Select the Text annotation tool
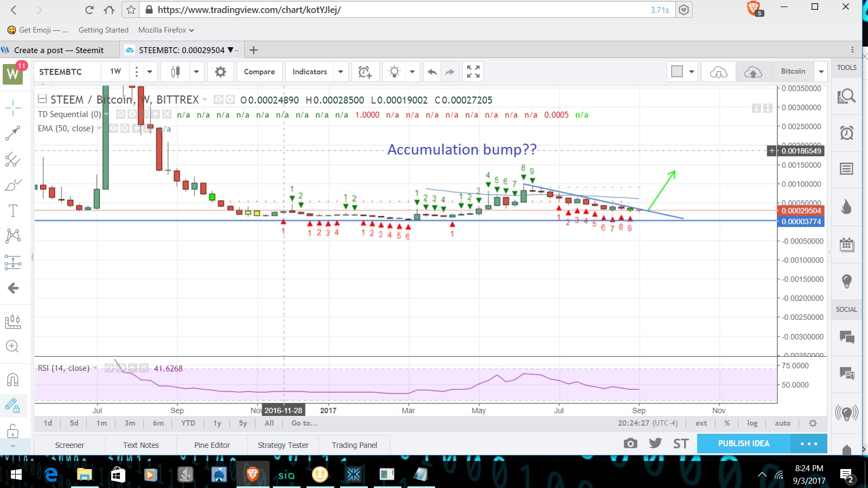Image resolution: width=868 pixels, height=488 pixels. (x=13, y=210)
